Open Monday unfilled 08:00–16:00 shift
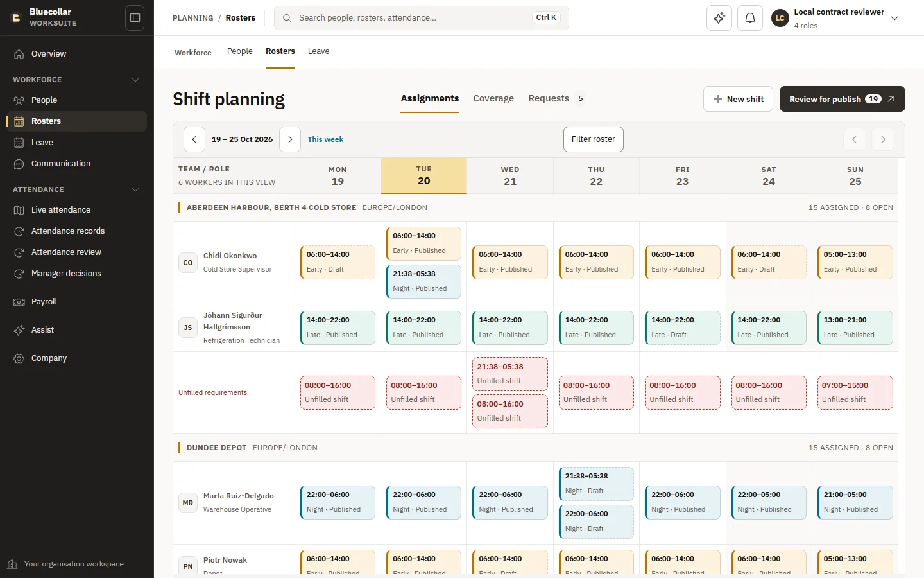Screen dimensions: 924x578 338,392
